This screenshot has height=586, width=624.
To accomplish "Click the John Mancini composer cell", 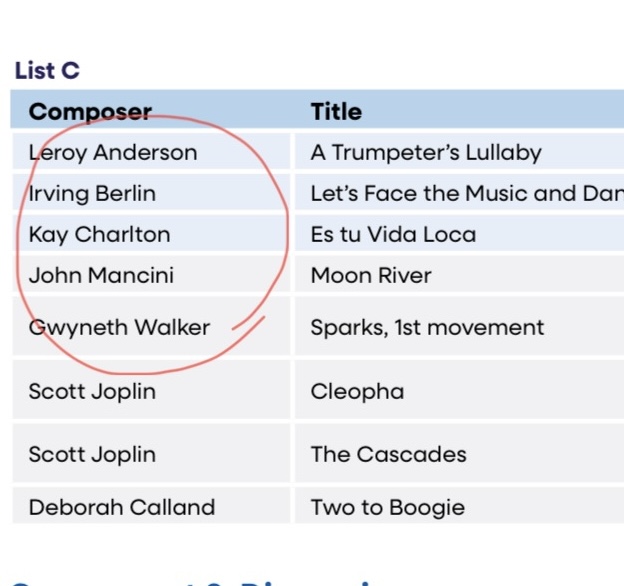I will click(101, 276).
